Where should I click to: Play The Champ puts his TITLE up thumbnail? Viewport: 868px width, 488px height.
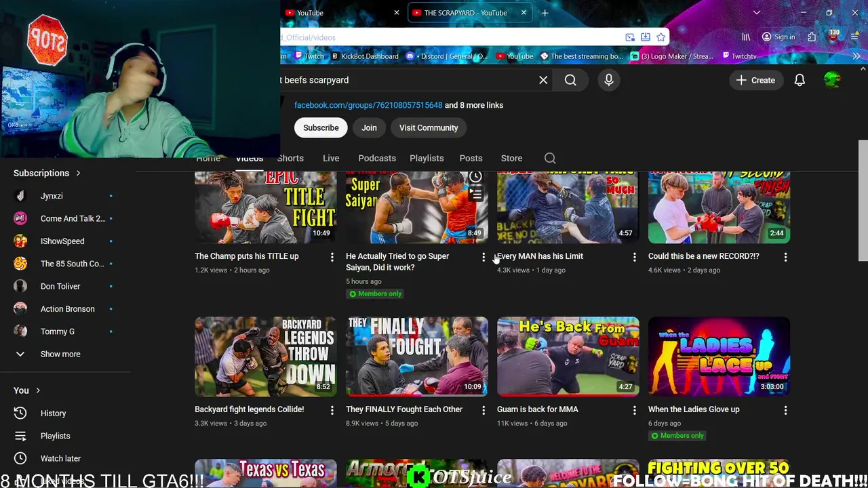pyautogui.click(x=265, y=207)
